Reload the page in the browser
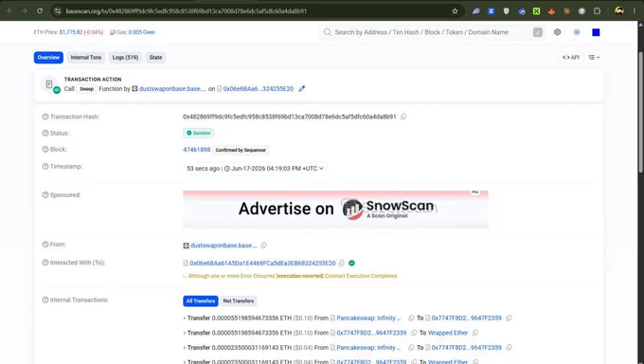The height and width of the screenshot is (364, 644). click(x=40, y=11)
